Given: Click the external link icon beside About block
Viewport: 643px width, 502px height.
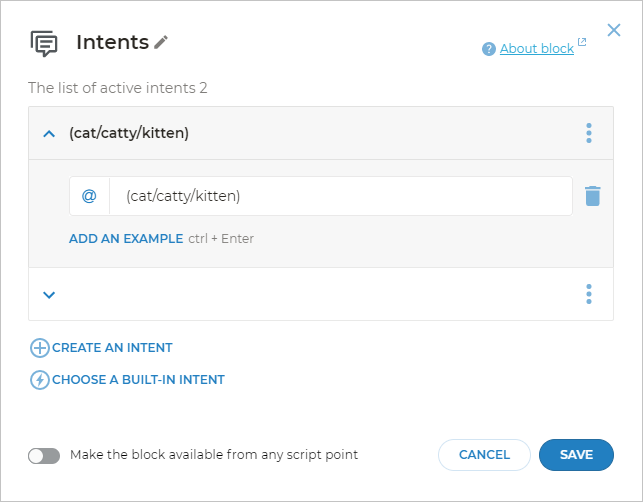Looking at the screenshot, I should [582, 43].
